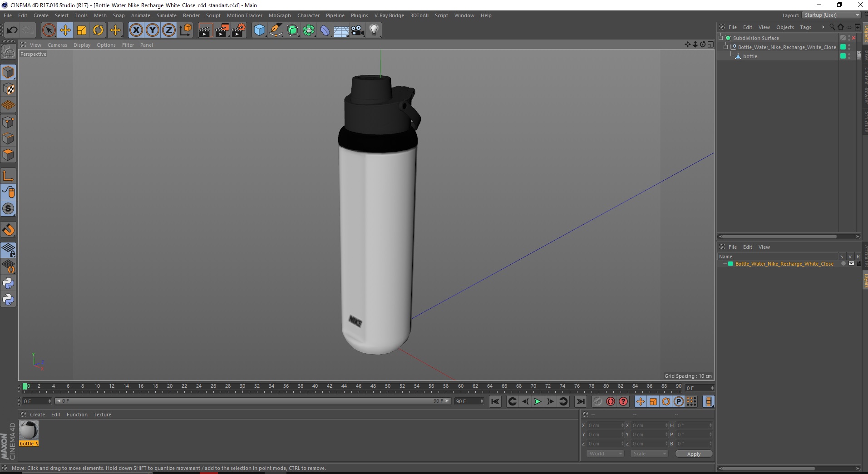Click Play Forward button
The width and height of the screenshot is (868, 474).
(538, 401)
